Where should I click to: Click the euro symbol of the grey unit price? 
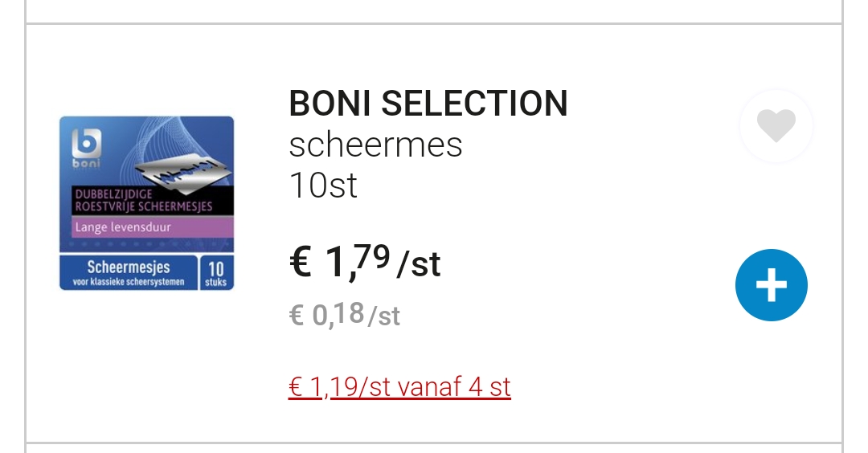coord(296,316)
